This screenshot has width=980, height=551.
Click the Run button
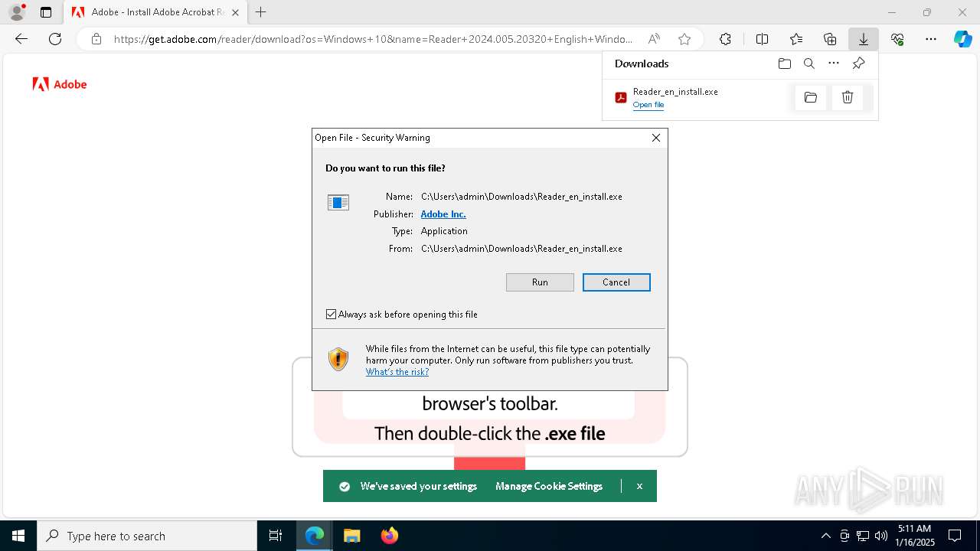point(540,282)
